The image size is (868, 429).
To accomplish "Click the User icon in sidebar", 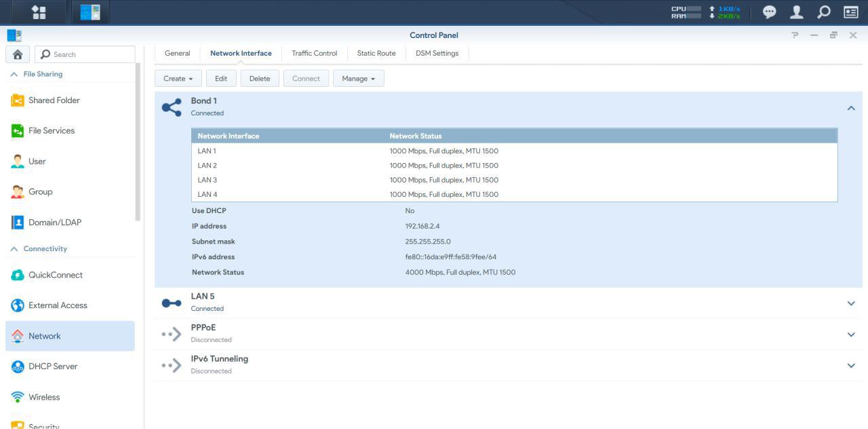I will click(x=18, y=162).
